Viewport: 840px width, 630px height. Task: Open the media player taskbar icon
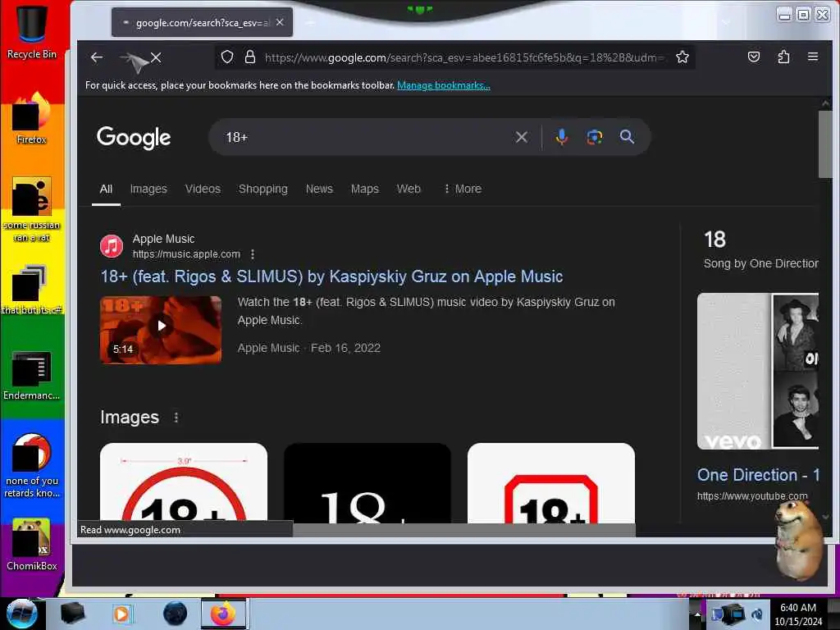pos(121,614)
